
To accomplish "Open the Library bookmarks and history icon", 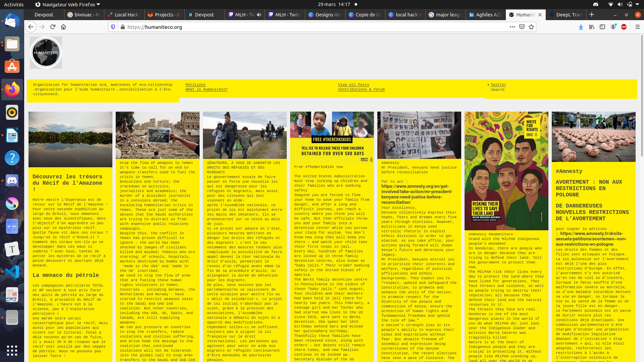I will coord(591,27).
